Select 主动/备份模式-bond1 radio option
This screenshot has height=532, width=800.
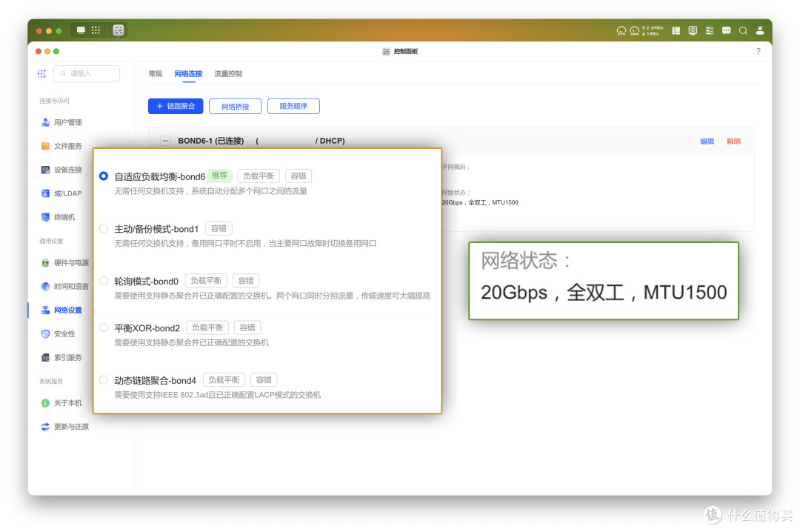[x=104, y=229]
